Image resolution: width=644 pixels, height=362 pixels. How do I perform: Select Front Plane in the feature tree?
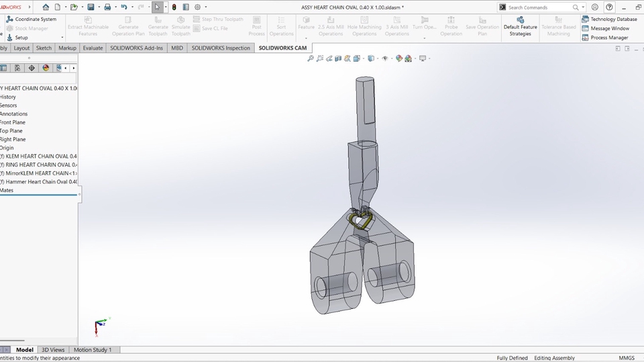tap(13, 122)
